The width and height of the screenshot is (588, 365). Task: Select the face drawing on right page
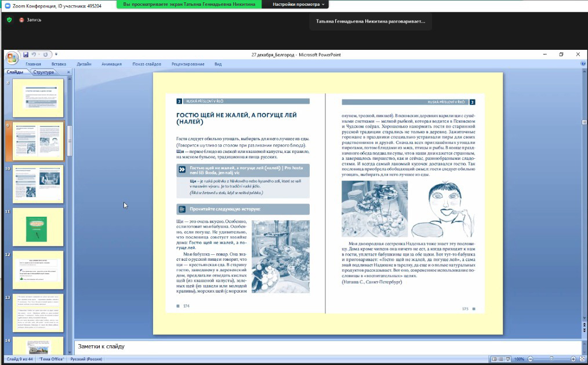[x=442, y=209]
